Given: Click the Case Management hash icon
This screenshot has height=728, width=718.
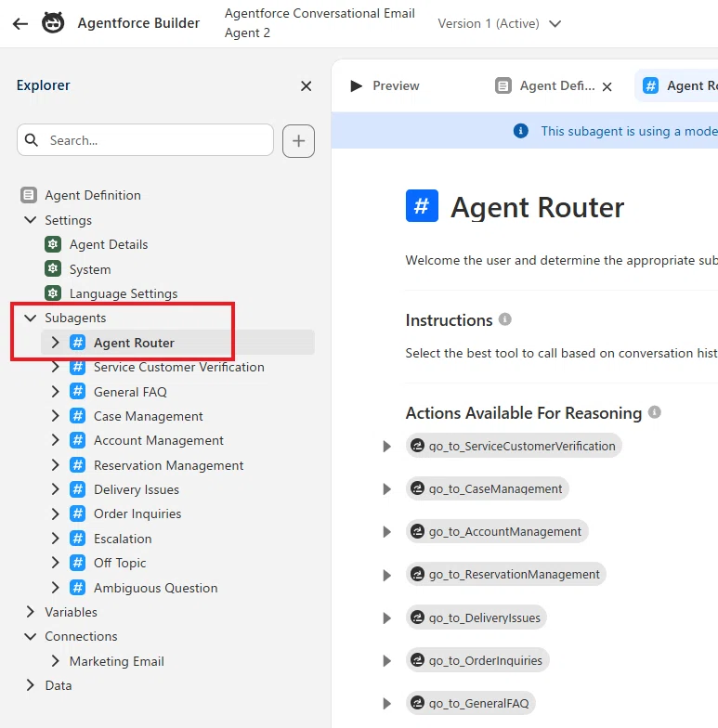Looking at the screenshot, I should 78,416.
